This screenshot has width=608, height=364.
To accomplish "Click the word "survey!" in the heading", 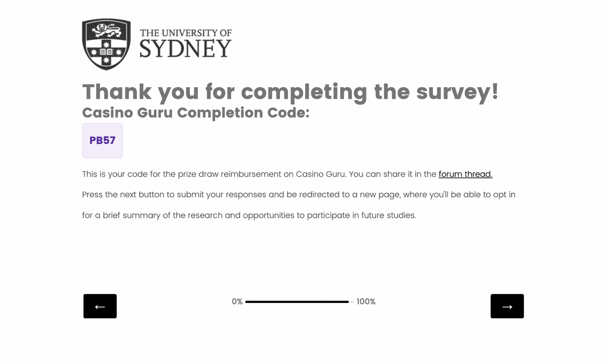I will click(457, 92).
